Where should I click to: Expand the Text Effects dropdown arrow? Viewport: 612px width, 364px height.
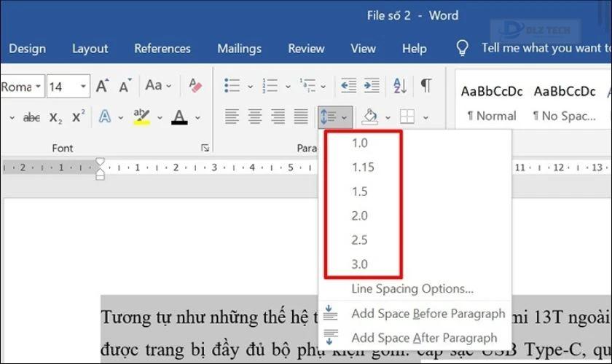121,117
